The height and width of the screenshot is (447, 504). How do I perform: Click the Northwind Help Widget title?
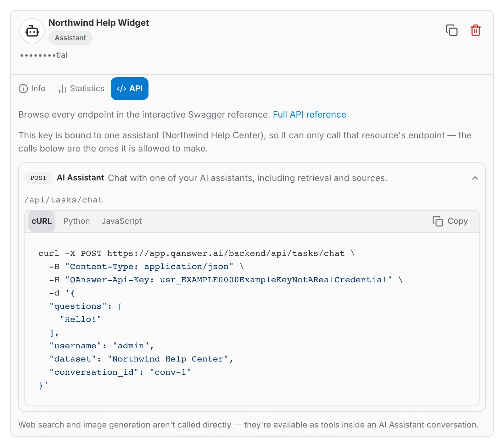point(98,23)
